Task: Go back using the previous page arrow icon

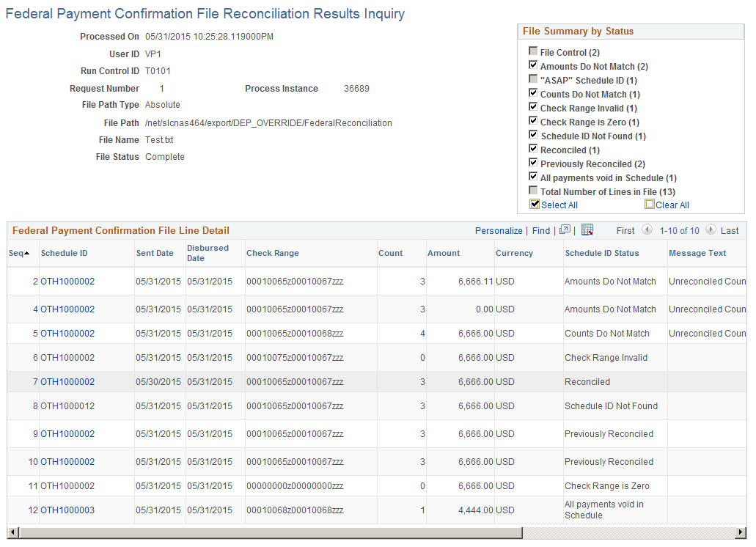Action: [x=647, y=230]
